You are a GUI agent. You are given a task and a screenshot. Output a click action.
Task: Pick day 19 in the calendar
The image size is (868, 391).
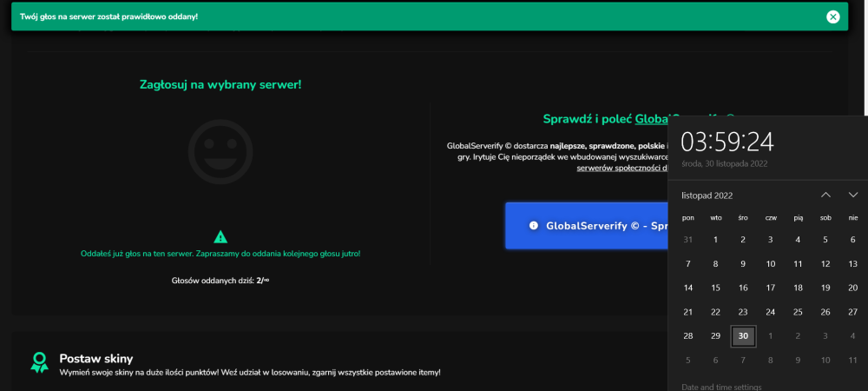point(825,288)
